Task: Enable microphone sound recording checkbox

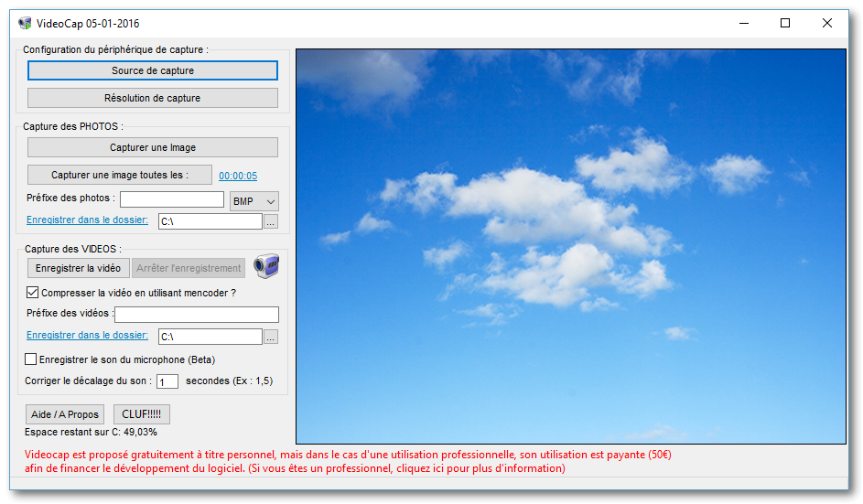Action: click(x=31, y=359)
